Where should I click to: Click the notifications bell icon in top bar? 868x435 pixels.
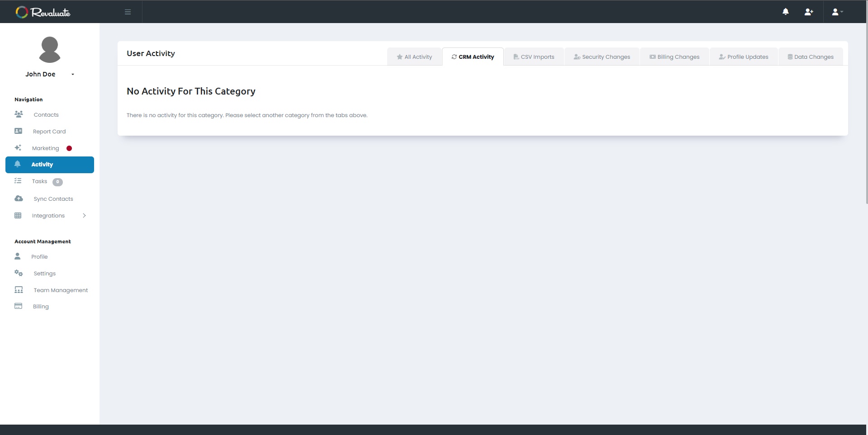pos(786,12)
